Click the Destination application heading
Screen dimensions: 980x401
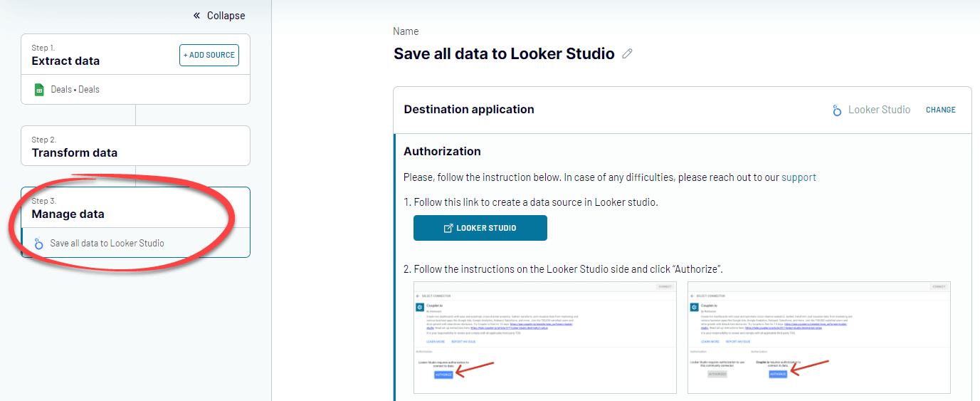pos(469,109)
